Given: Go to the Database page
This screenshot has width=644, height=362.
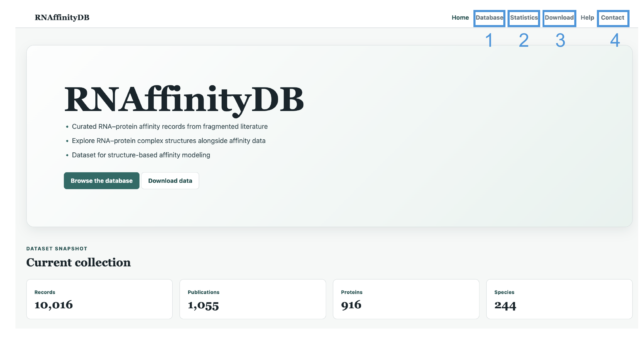Looking at the screenshot, I should tap(489, 17).
